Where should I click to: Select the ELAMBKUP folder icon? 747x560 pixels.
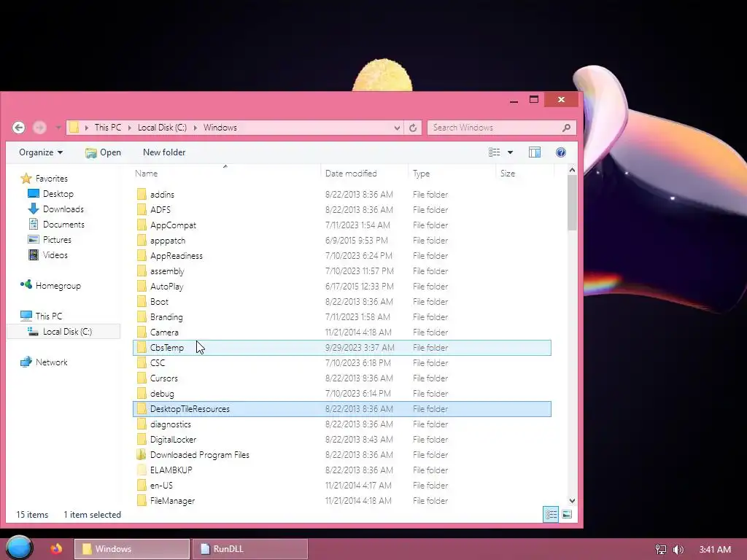click(x=142, y=470)
